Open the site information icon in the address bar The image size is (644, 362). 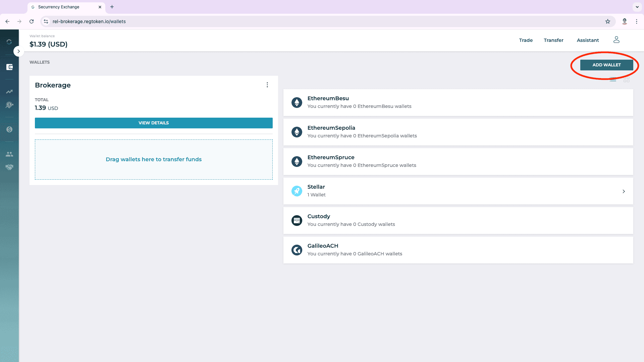(46, 21)
